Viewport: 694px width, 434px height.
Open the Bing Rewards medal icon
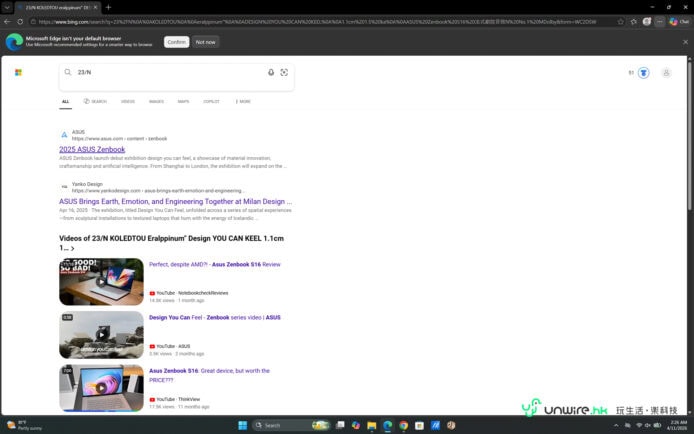point(644,73)
